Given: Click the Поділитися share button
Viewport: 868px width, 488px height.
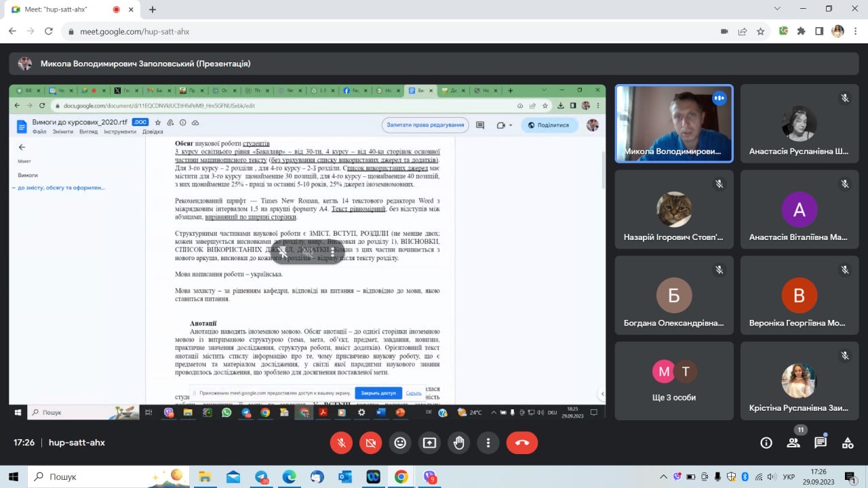Looking at the screenshot, I should click(549, 125).
